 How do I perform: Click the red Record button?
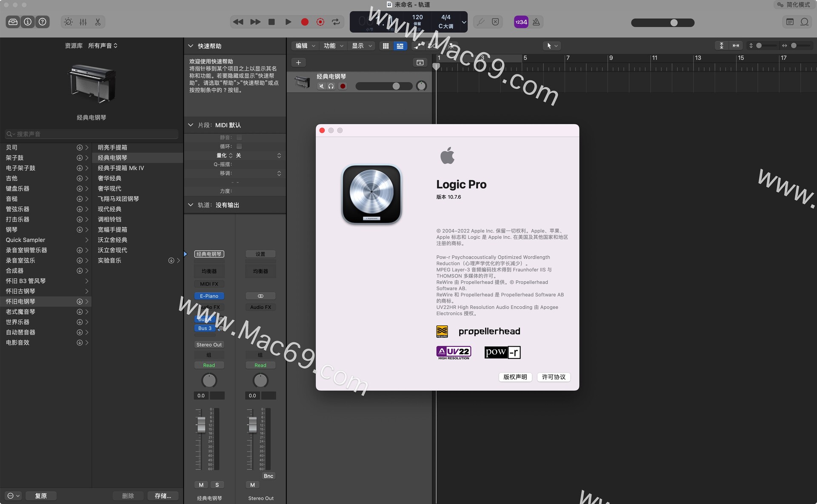(x=305, y=22)
